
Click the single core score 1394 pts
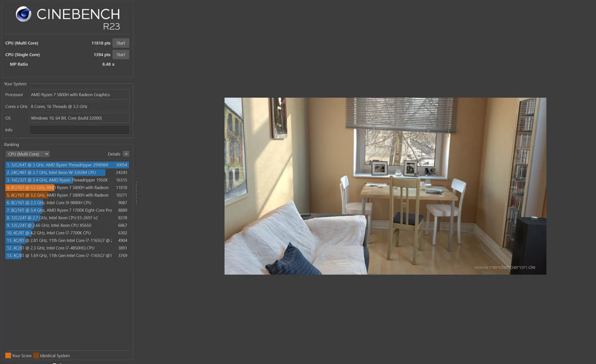tap(102, 55)
